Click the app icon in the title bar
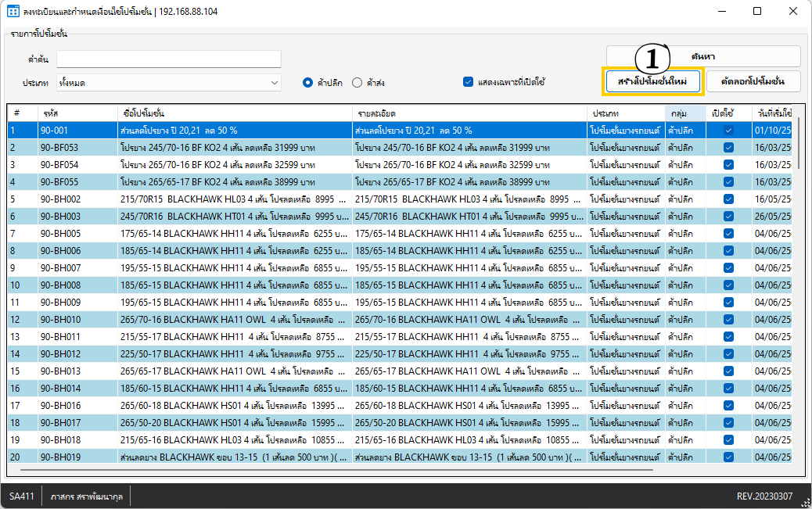Image resolution: width=812 pixels, height=509 pixels. [x=13, y=12]
